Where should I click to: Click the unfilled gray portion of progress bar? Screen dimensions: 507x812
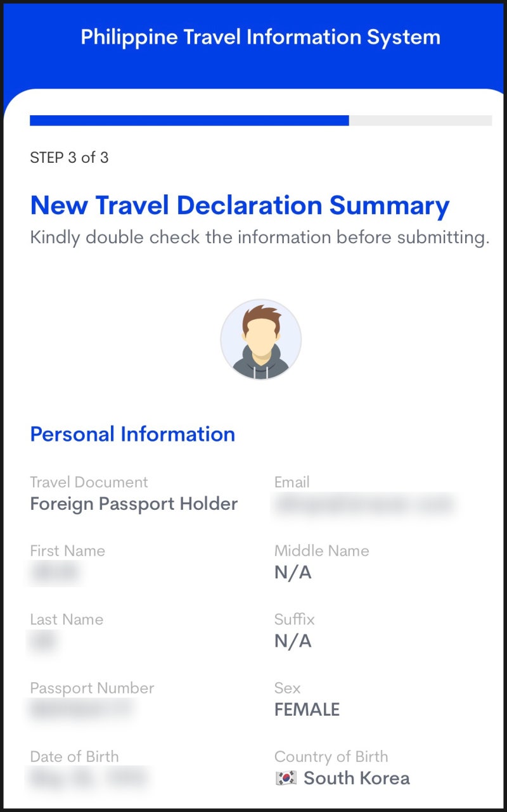[421, 120]
